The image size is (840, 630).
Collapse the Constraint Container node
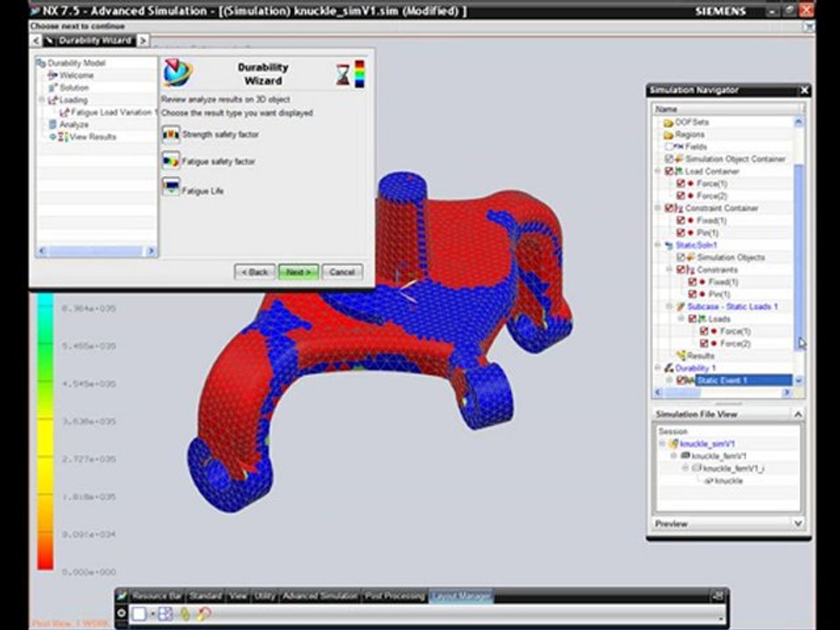point(658,208)
